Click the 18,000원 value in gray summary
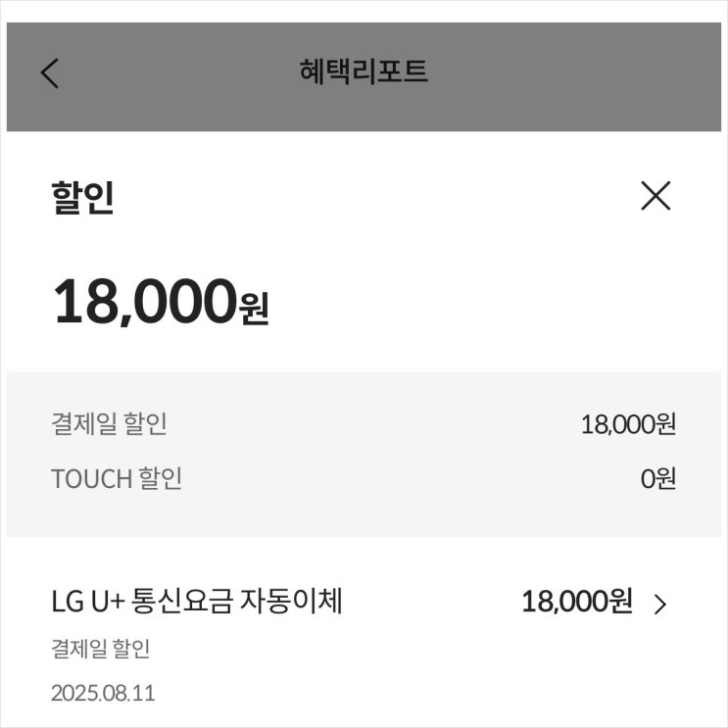Screen dimensions: 728x728 point(627,424)
